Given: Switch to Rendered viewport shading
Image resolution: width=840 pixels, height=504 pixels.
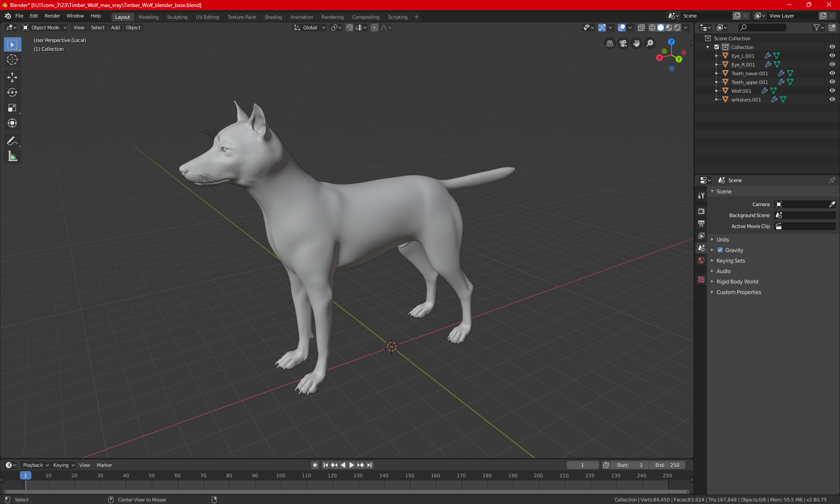Looking at the screenshot, I should 677,28.
